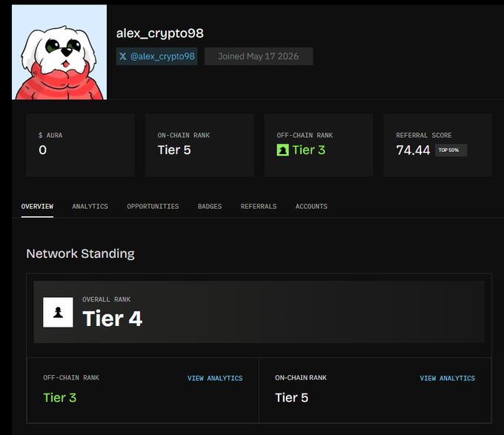This screenshot has height=435, width=504.
Task: Select the Overview tab
Action: 37,207
